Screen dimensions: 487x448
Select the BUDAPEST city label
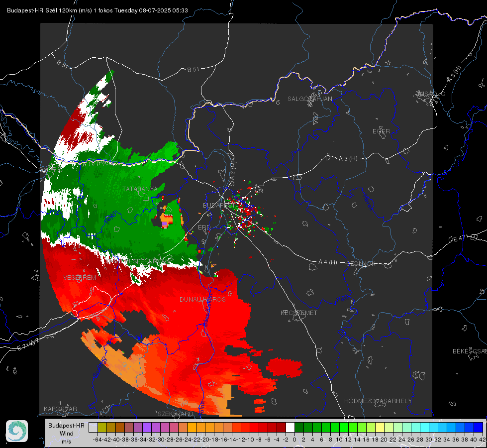(x=219, y=205)
